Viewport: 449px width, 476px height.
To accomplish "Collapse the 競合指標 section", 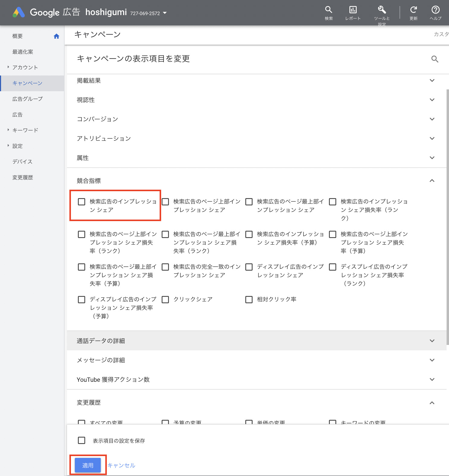I will [432, 181].
